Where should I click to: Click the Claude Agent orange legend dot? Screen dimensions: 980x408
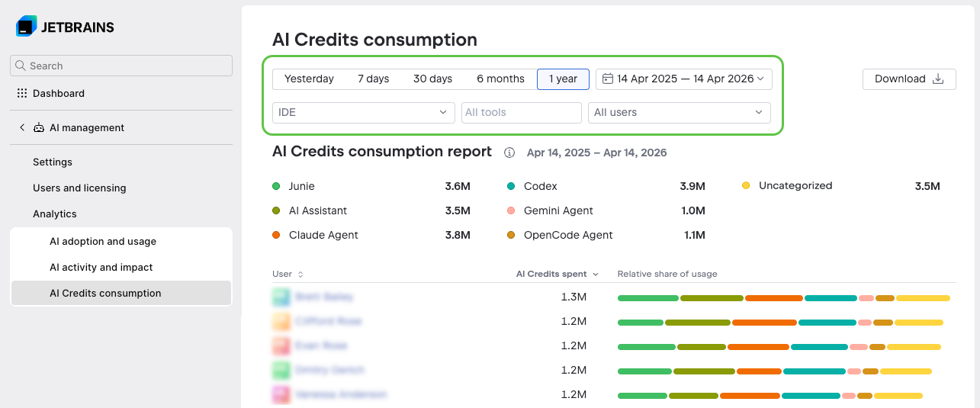click(x=276, y=235)
